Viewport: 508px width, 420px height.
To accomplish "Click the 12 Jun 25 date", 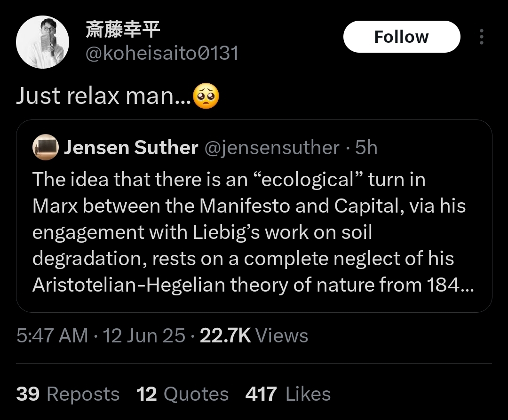I will [144, 336].
